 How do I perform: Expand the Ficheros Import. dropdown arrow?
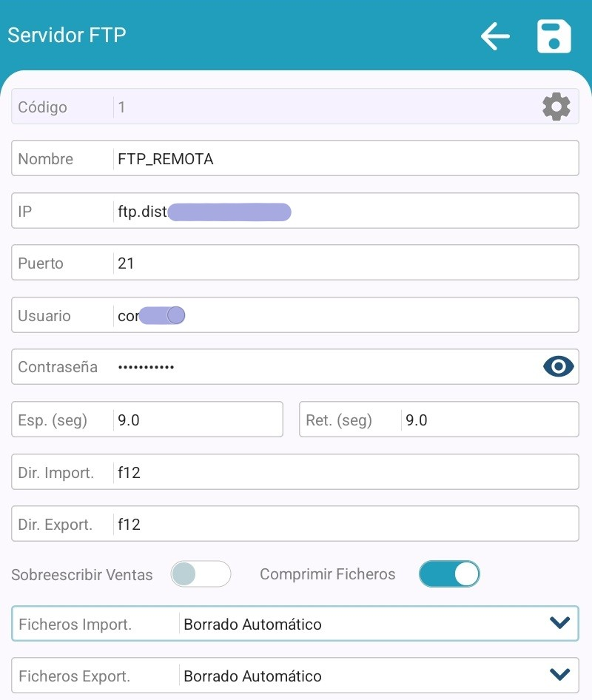coord(559,623)
